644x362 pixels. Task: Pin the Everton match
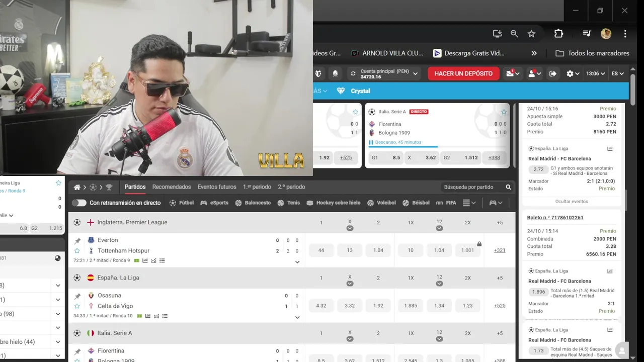coord(77,240)
